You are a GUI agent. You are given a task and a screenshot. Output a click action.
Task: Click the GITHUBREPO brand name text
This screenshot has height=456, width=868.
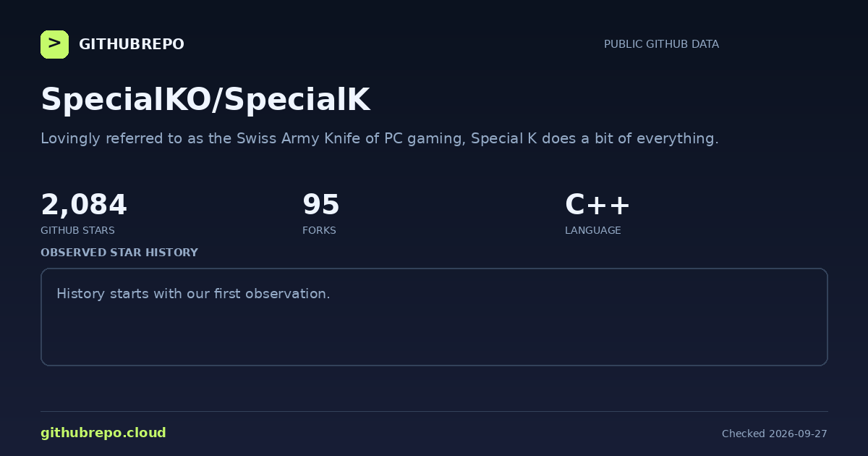click(x=131, y=44)
